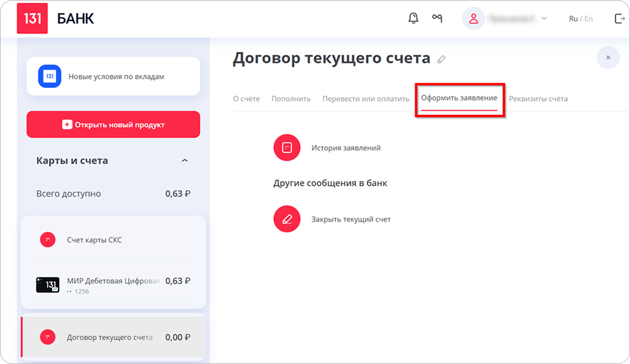
Task: Switch language to En
Action: click(589, 19)
